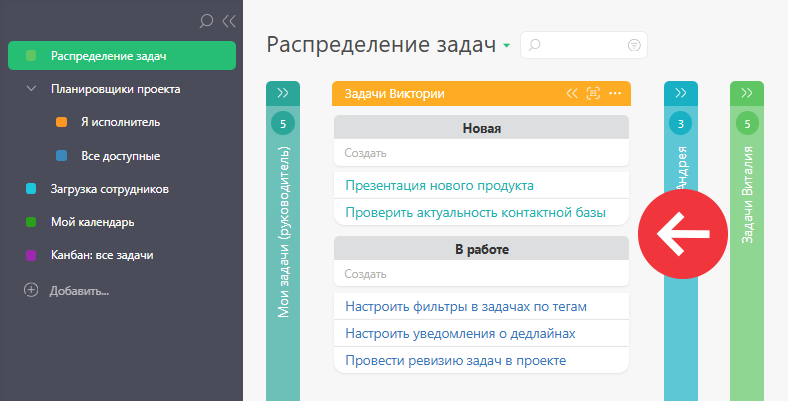Click the sidebar search magnifier icon
The image size is (788, 401).
point(206,21)
